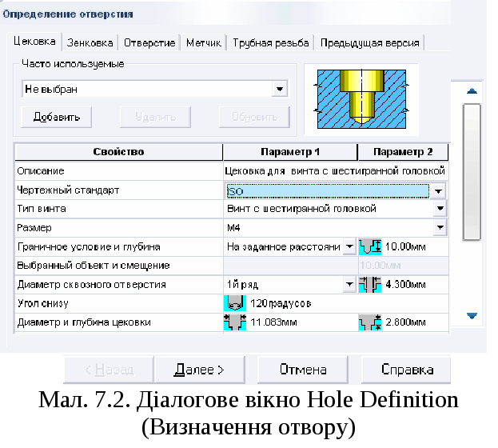Select the Чертежный стандарт row label

click(68, 190)
